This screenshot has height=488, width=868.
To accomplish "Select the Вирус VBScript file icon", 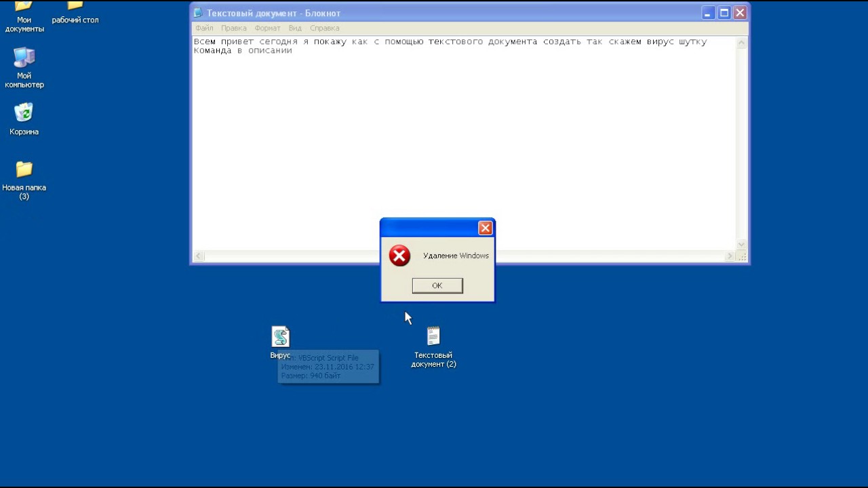I will pyautogui.click(x=281, y=342).
